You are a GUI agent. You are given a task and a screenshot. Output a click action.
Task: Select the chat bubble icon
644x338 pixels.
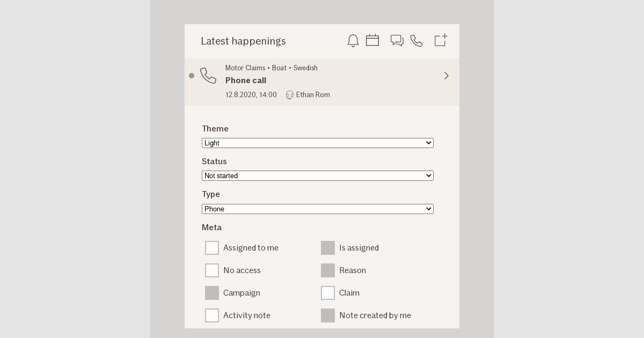pos(397,40)
